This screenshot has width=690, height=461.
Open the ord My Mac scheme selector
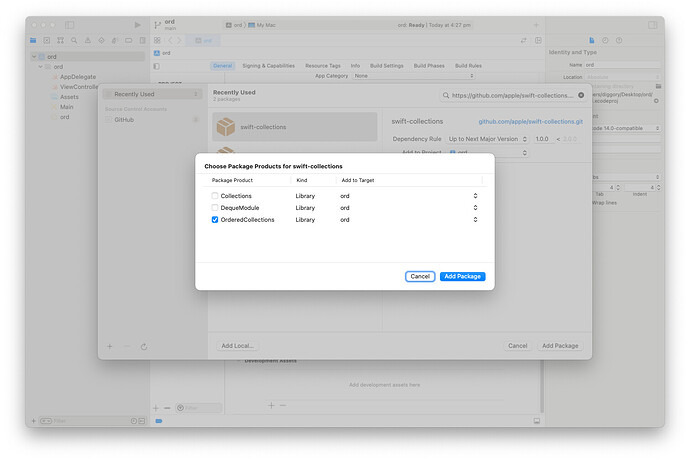click(x=251, y=25)
